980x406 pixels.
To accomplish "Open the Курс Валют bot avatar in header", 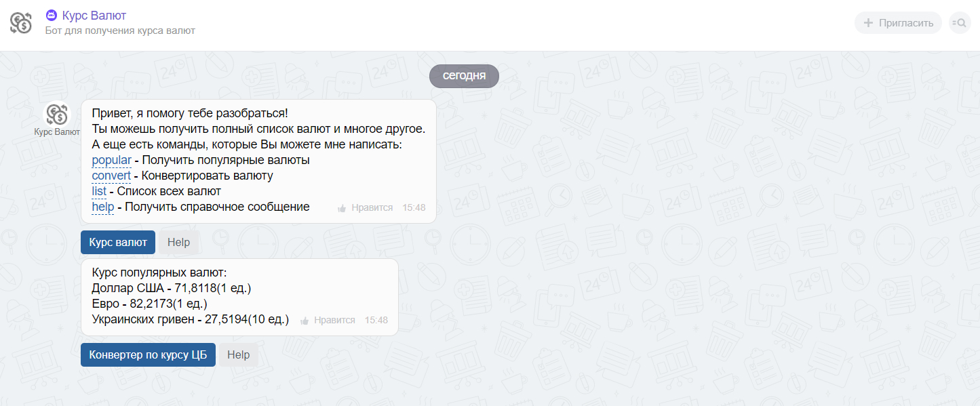I will pyautogui.click(x=21, y=23).
